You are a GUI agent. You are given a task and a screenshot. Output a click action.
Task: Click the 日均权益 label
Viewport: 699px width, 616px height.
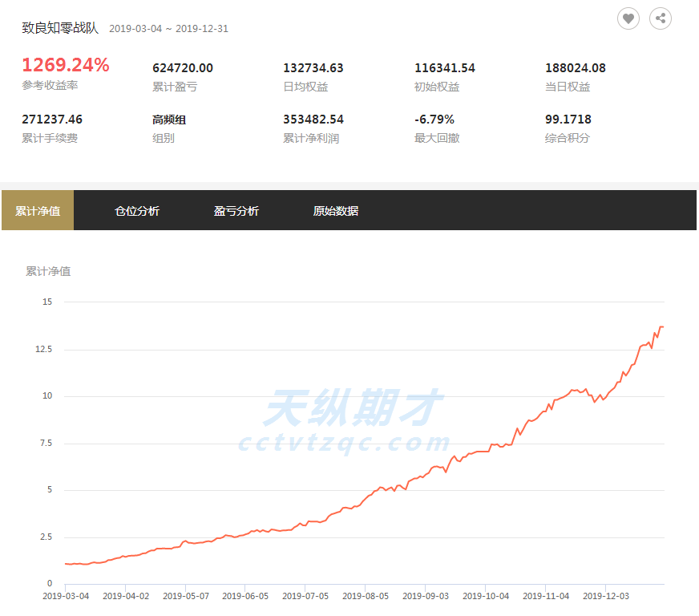(x=306, y=87)
